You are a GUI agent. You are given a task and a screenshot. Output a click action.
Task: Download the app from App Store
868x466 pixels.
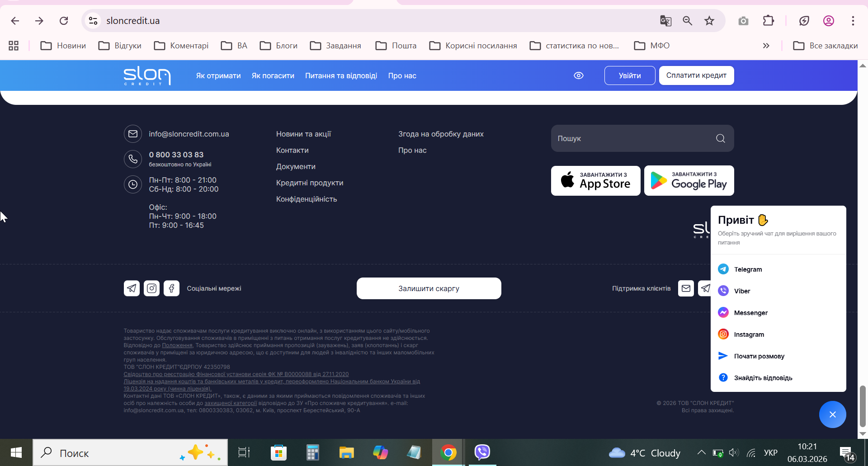click(x=596, y=181)
